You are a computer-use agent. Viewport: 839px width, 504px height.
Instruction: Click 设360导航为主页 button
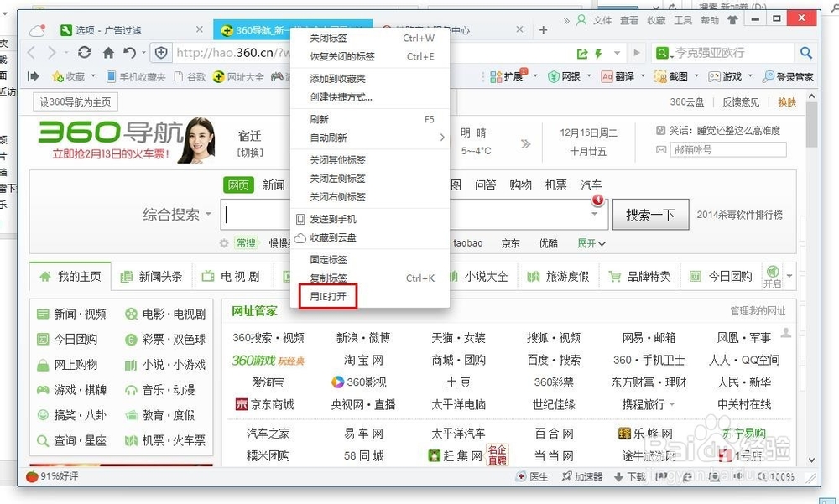tap(76, 101)
